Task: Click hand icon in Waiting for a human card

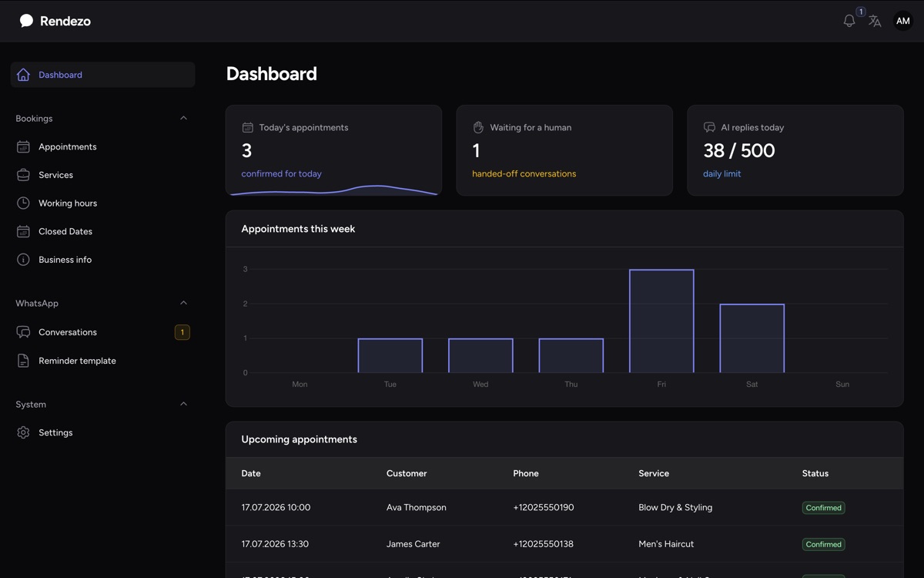Action: pyautogui.click(x=478, y=127)
